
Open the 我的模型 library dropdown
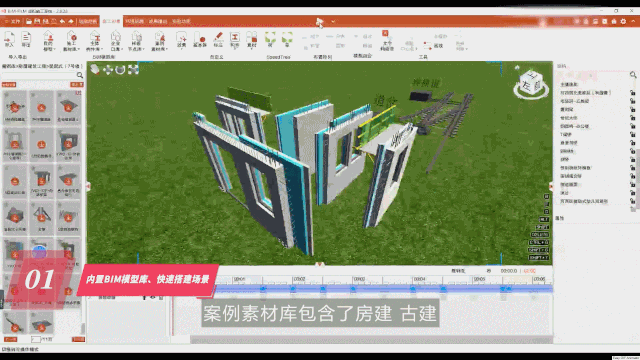click(x=48, y=41)
